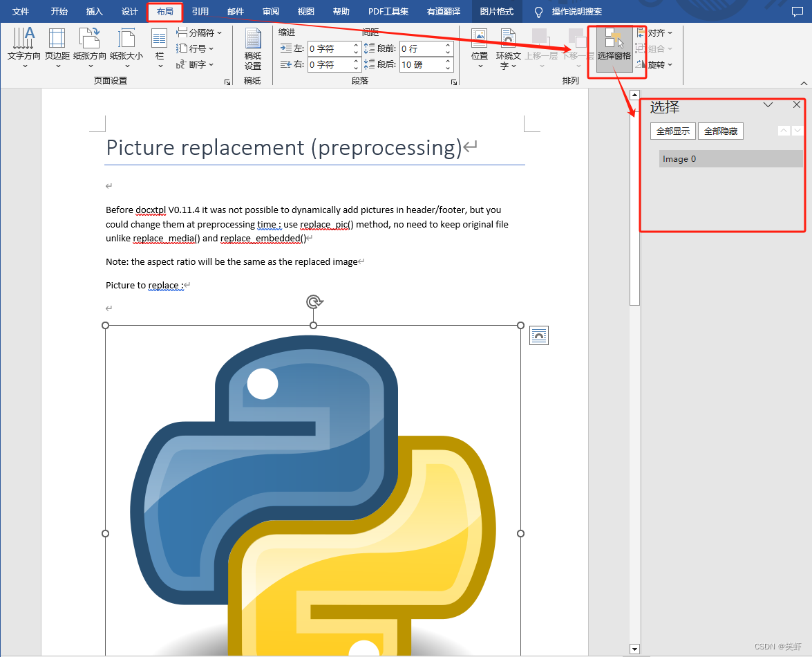Click the vertical scrollbar thumb

[x=634, y=202]
